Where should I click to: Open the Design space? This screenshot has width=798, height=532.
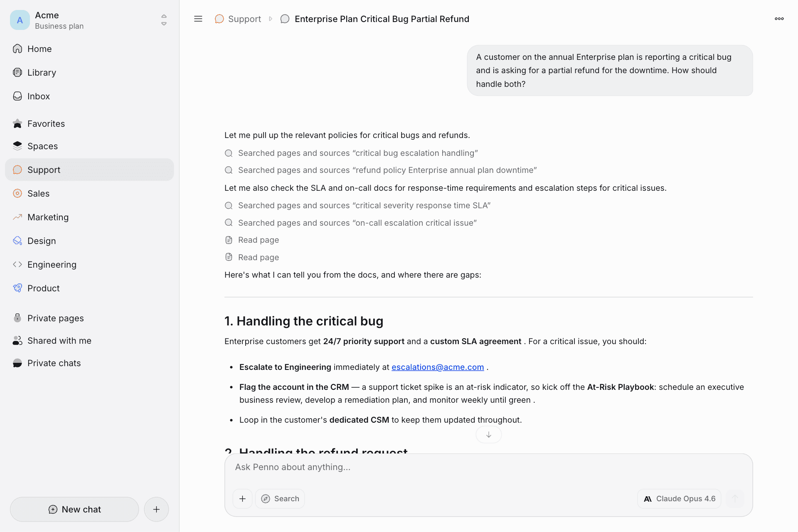pyautogui.click(x=89, y=241)
